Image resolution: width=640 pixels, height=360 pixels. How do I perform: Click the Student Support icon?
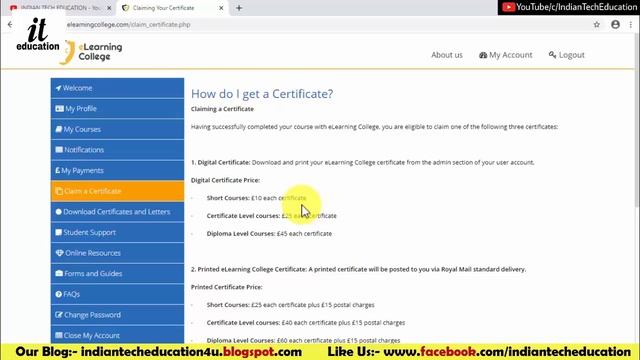[x=59, y=232]
